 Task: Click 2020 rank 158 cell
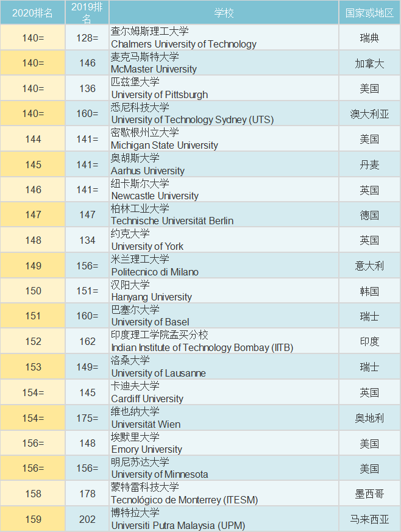[x=33, y=494]
